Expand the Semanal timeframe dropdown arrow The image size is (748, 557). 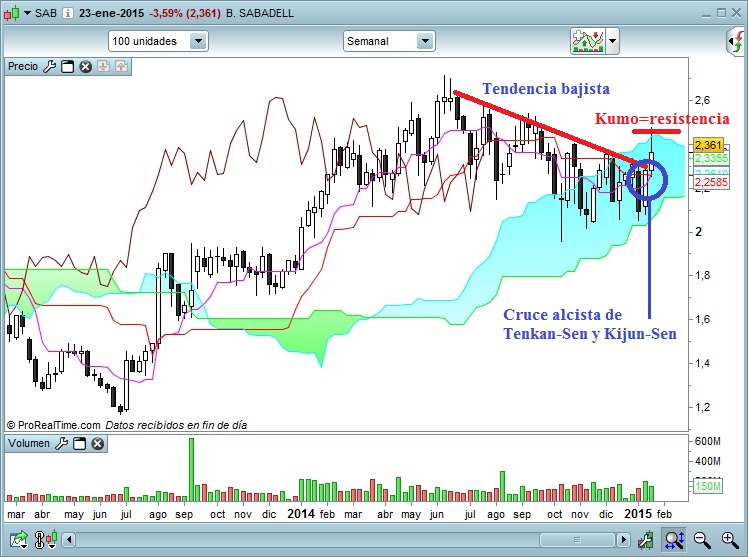(425, 41)
